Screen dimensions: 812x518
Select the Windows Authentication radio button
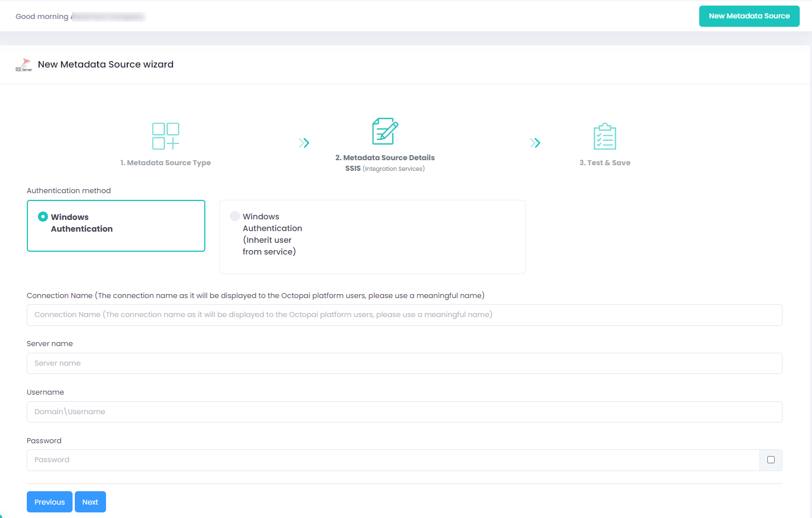click(x=43, y=217)
